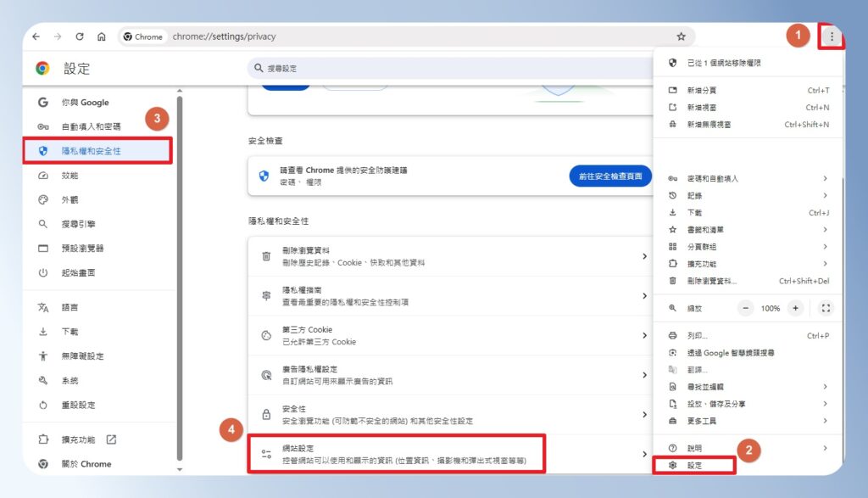Click 已從 1 個網站移除權限 menu entry
Screen dimensions: 868x498
(x=749, y=63)
